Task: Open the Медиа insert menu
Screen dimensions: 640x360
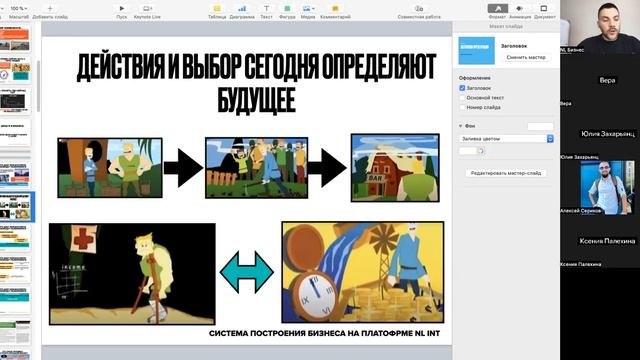Action: click(x=308, y=8)
